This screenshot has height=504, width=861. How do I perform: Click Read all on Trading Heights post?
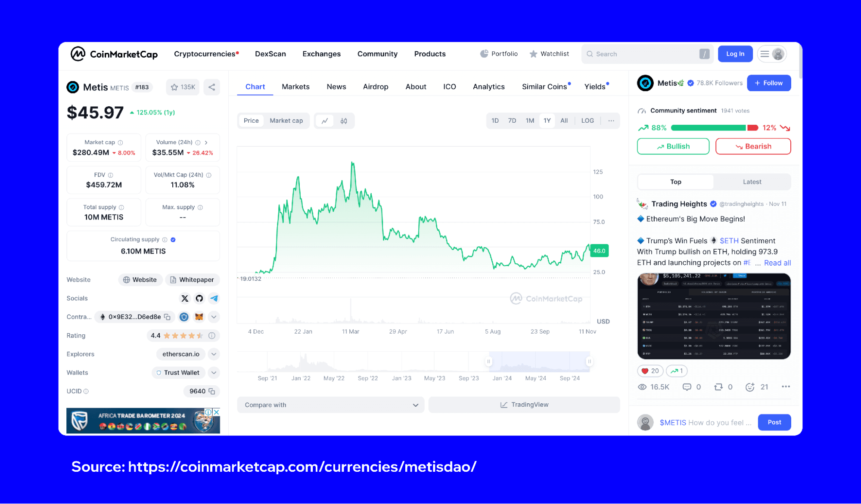coord(777,263)
